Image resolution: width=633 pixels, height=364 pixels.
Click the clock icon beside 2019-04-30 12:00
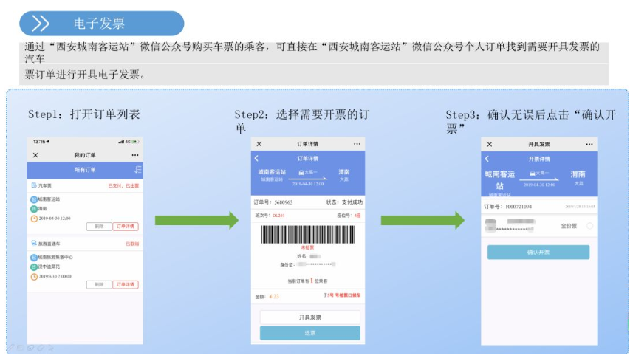[34, 219]
